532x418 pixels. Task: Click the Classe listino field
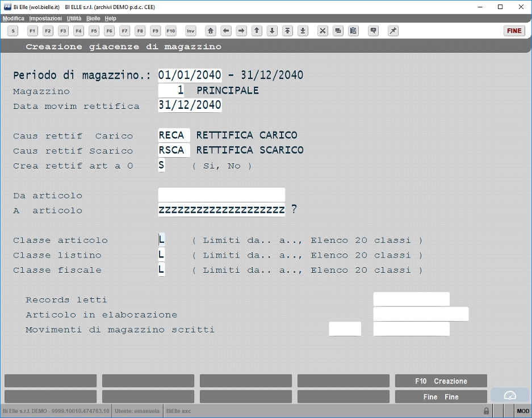coord(161,255)
